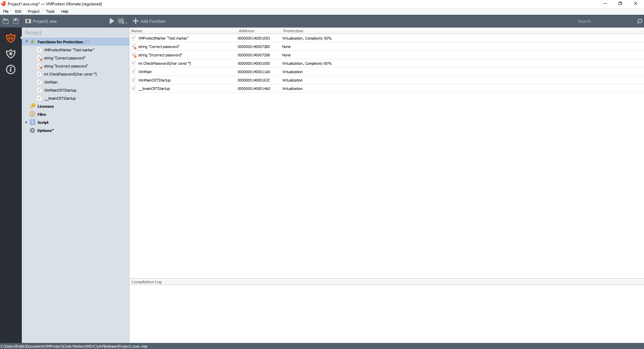The image size is (644, 349).
Task: Click Virtualization, Complexity 80% cell
Action: (x=307, y=63)
